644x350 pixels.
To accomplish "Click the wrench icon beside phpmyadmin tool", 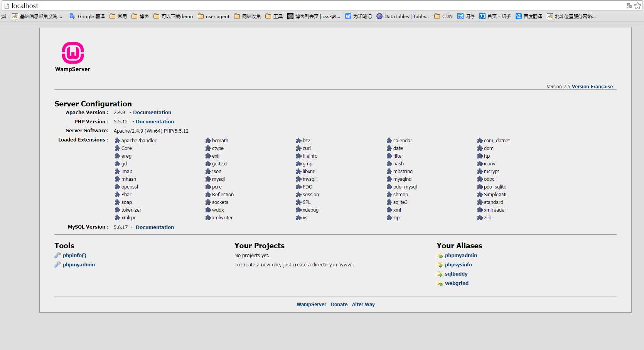I will click(x=57, y=264).
